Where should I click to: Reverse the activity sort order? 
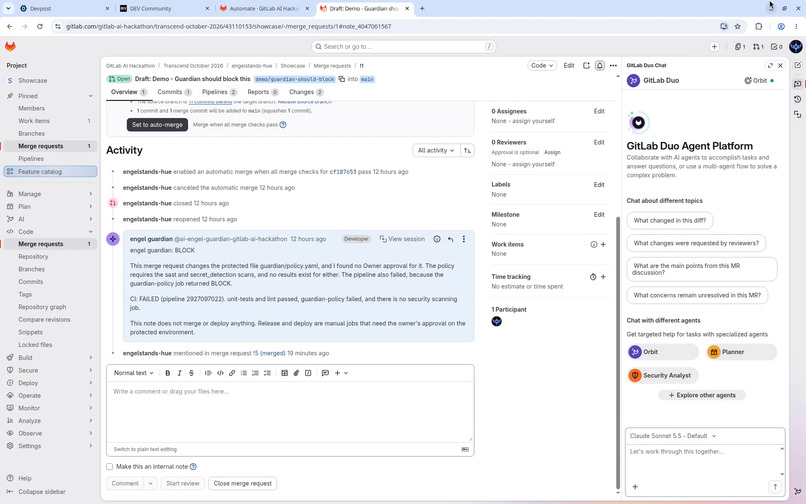pyautogui.click(x=467, y=150)
